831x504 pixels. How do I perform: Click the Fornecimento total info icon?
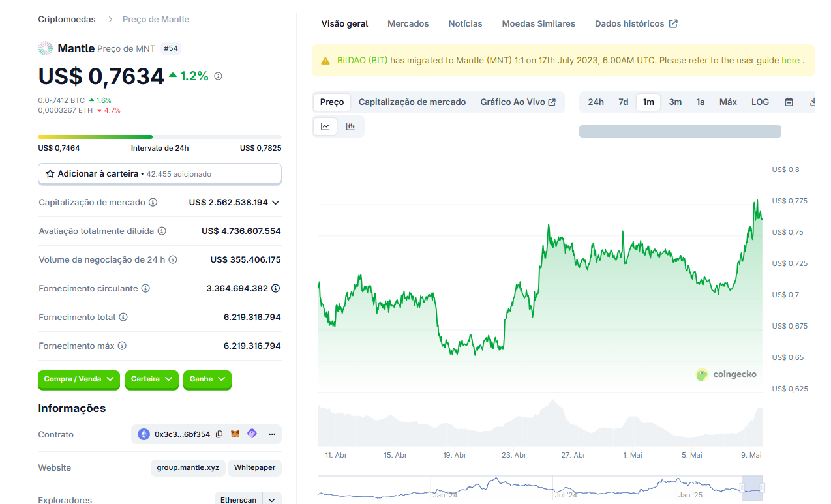[x=123, y=318]
